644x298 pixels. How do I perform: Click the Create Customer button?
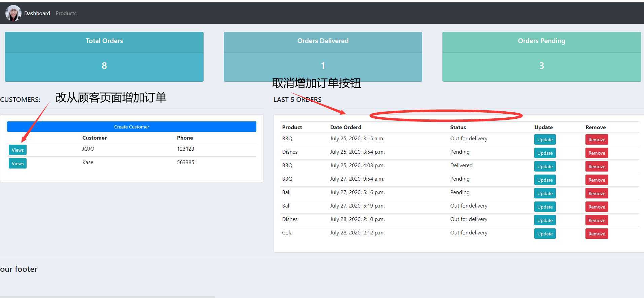(x=132, y=127)
